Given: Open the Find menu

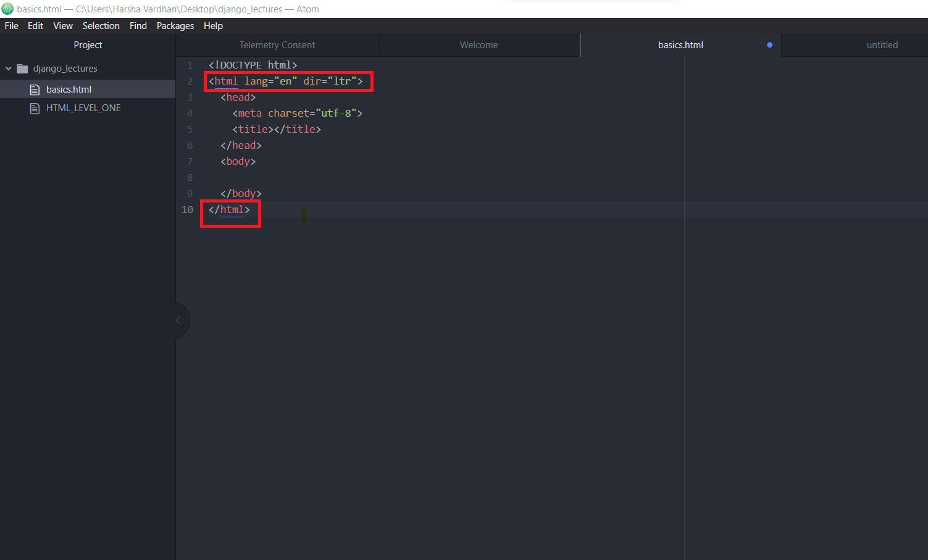Looking at the screenshot, I should point(138,26).
